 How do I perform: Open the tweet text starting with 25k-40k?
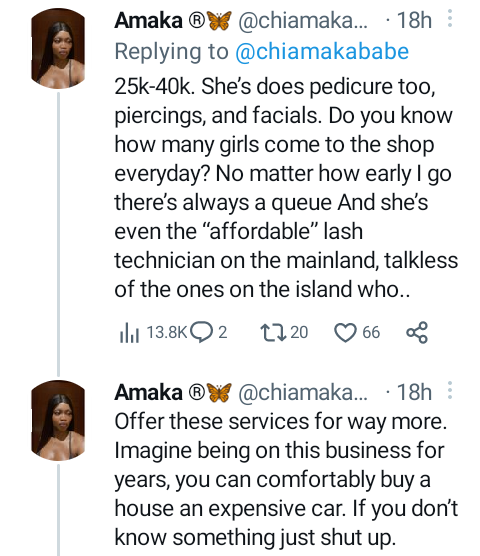(286, 188)
